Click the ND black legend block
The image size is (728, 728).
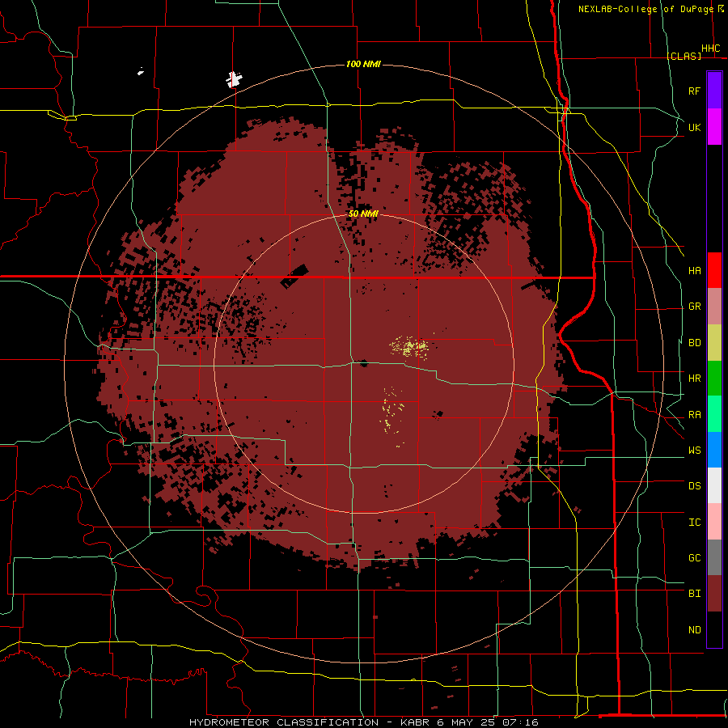[x=714, y=629]
